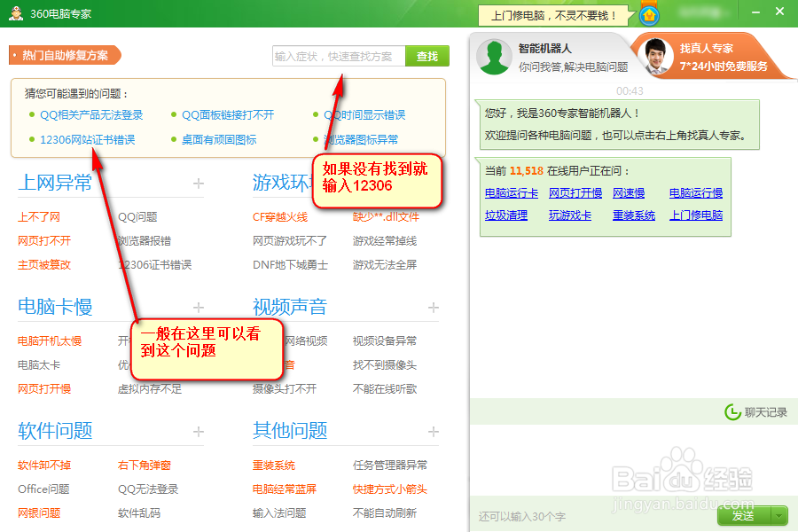Click the 360电脑专家 logo icon

[x=16, y=13]
